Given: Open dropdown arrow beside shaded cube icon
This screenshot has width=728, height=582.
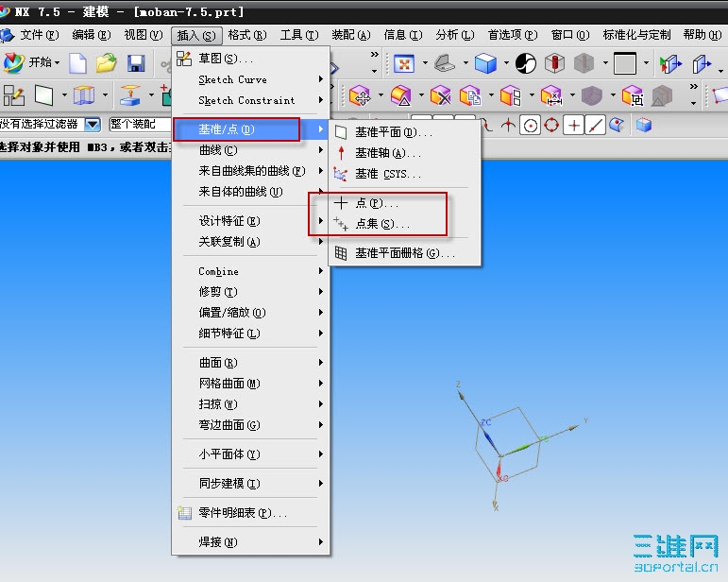Looking at the screenshot, I should (506, 63).
